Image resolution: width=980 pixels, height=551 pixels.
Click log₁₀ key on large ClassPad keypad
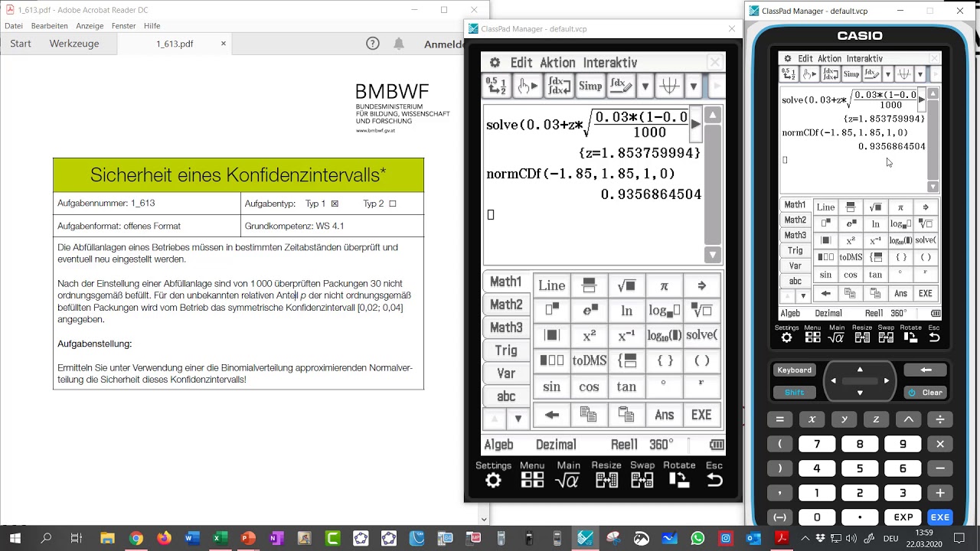664,336
